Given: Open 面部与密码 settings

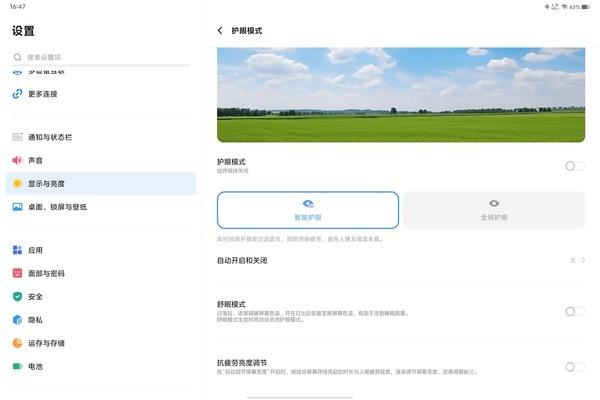Looking at the screenshot, I should 101,273.
